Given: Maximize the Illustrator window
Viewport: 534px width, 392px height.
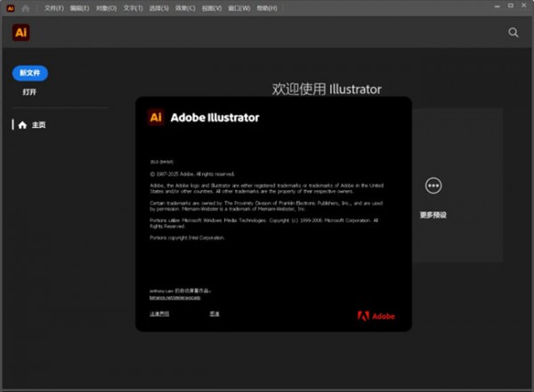Looking at the screenshot, I should point(511,6).
